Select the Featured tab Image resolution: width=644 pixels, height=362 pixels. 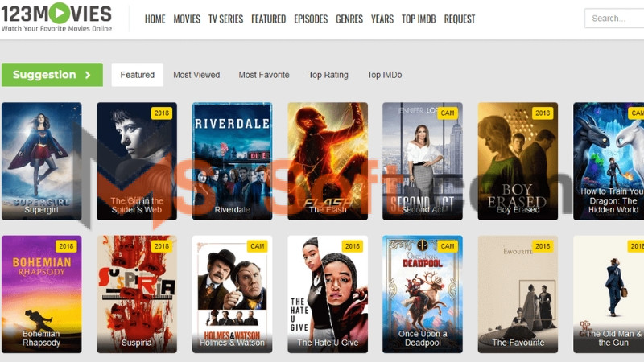coord(137,75)
